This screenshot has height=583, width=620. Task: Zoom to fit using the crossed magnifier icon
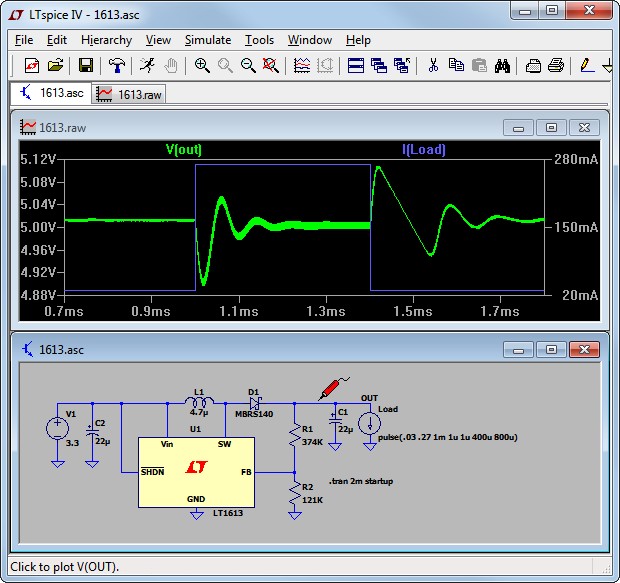271,65
